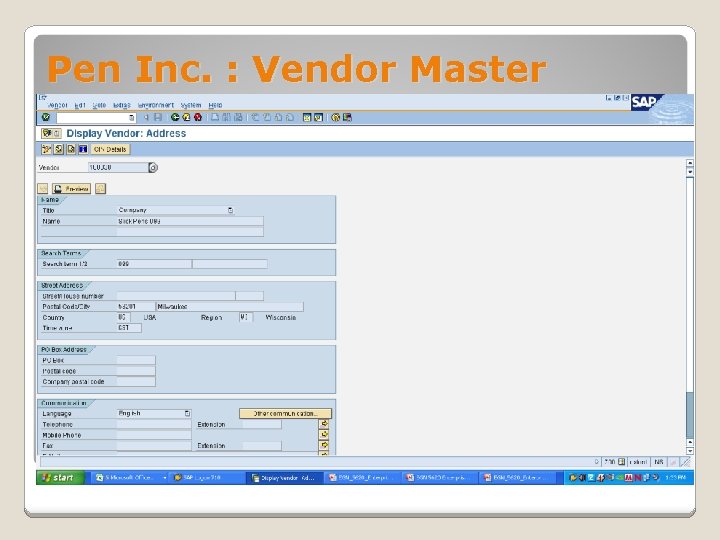Click the yellow Exit icon
720x540 pixels.
click(186, 117)
